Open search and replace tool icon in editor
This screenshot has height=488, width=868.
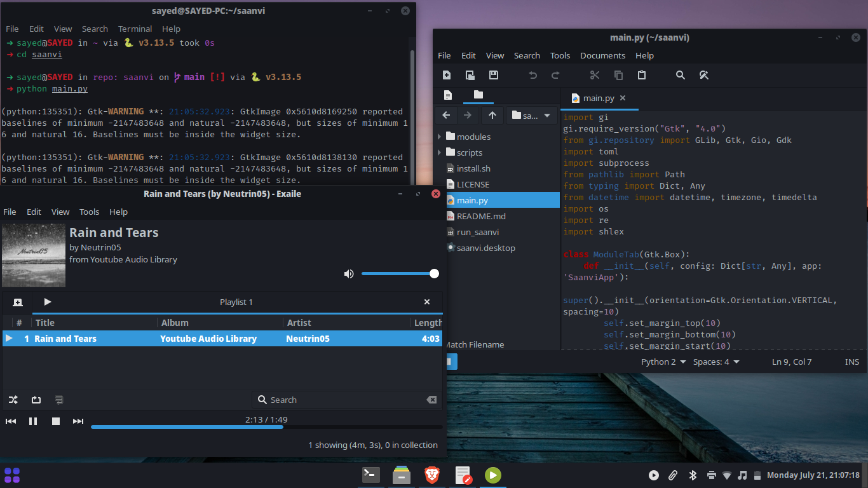[703, 75]
